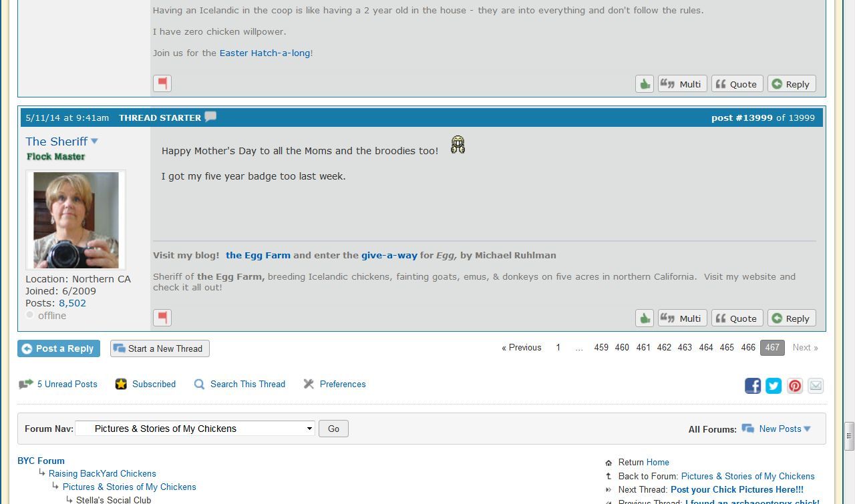Go to page 466 of the thread
The image size is (855, 504).
click(748, 348)
